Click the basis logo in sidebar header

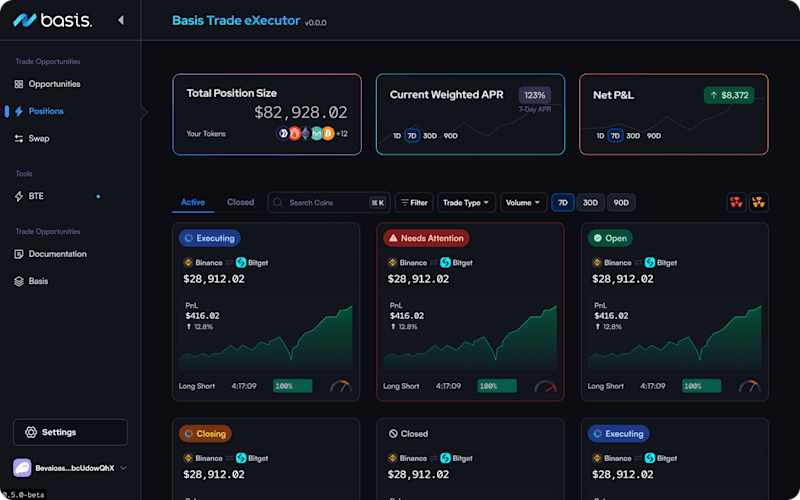[53, 20]
